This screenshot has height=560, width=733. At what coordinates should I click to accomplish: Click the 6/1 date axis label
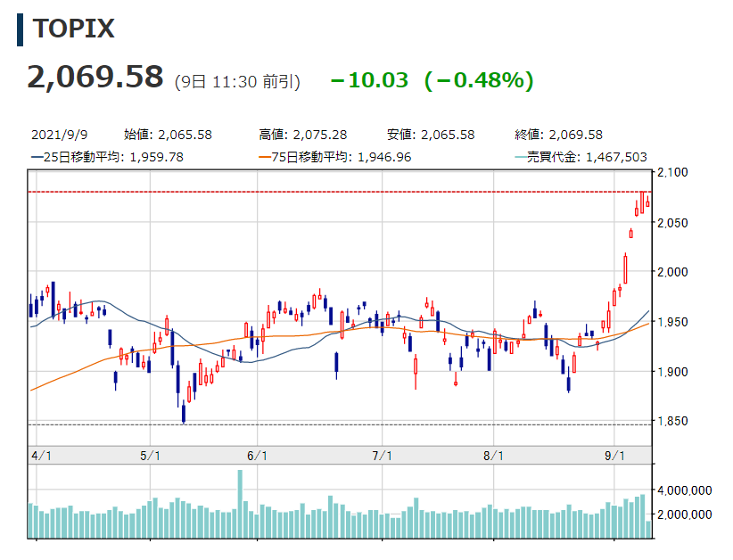click(257, 456)
